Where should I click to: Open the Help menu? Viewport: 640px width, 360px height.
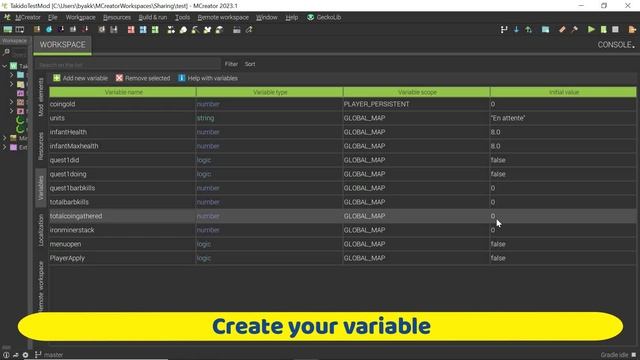pos(291,17)
